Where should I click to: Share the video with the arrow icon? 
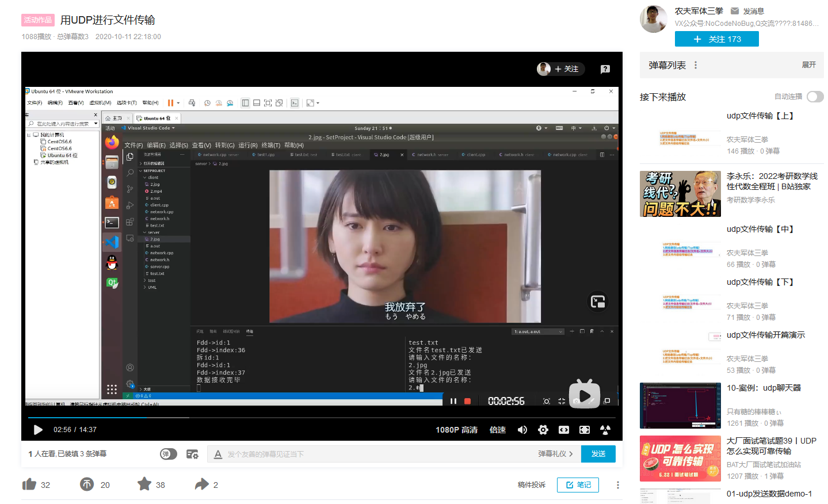coord(201,484)
